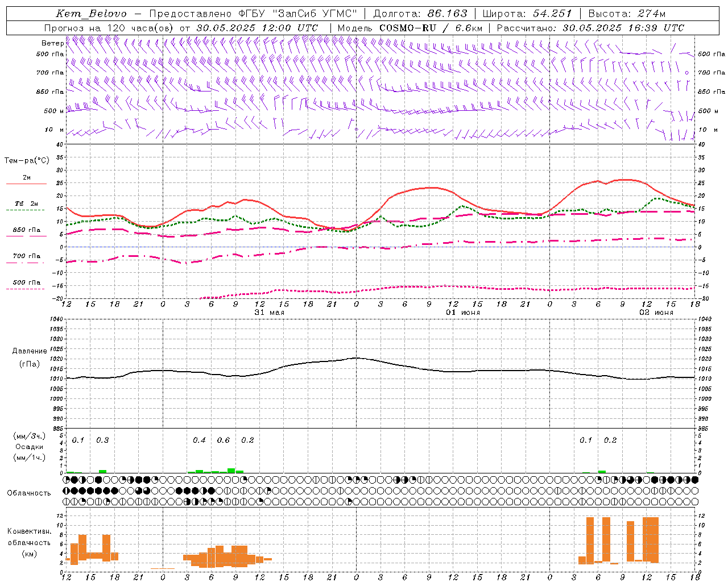Image resolution: width=728 pixels, height=582 pixels.
Task: Click the 700 гПа temperature legend label
Action: click(27, 256)
